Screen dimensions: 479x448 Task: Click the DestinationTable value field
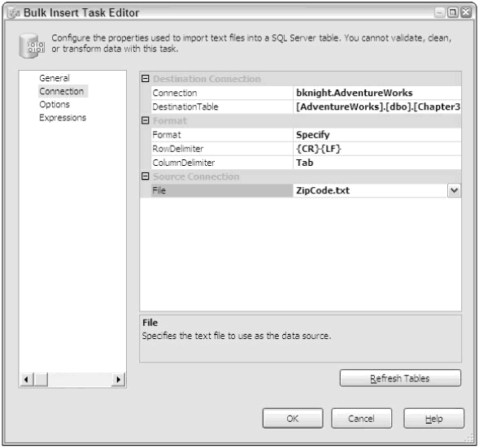(377, 107)
